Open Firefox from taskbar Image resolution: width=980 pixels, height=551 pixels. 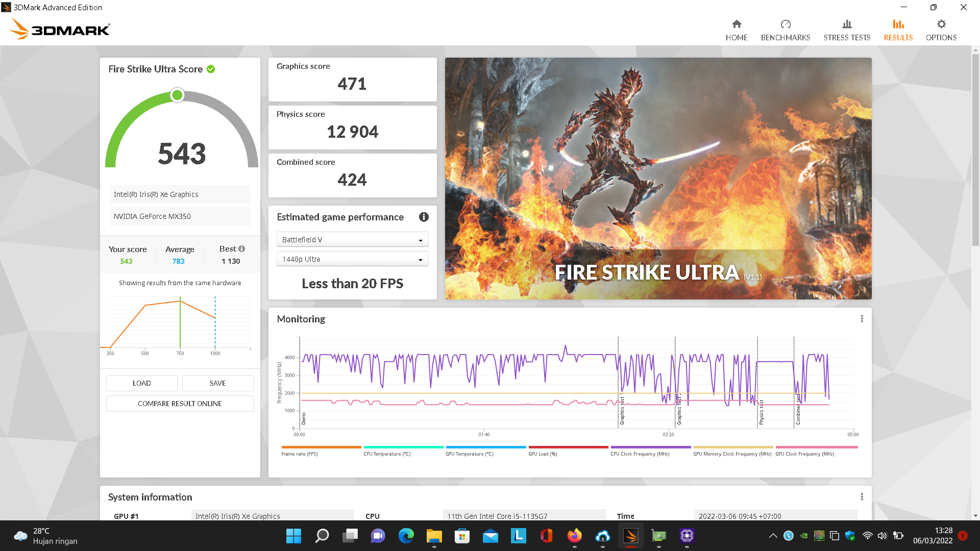[x=575, y=536]
